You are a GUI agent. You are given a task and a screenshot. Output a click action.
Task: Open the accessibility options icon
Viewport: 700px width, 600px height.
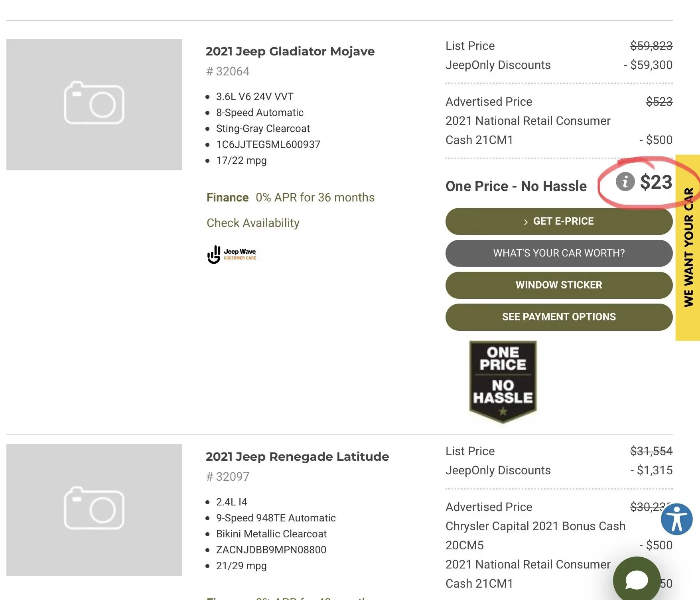(x=676, y=519)
